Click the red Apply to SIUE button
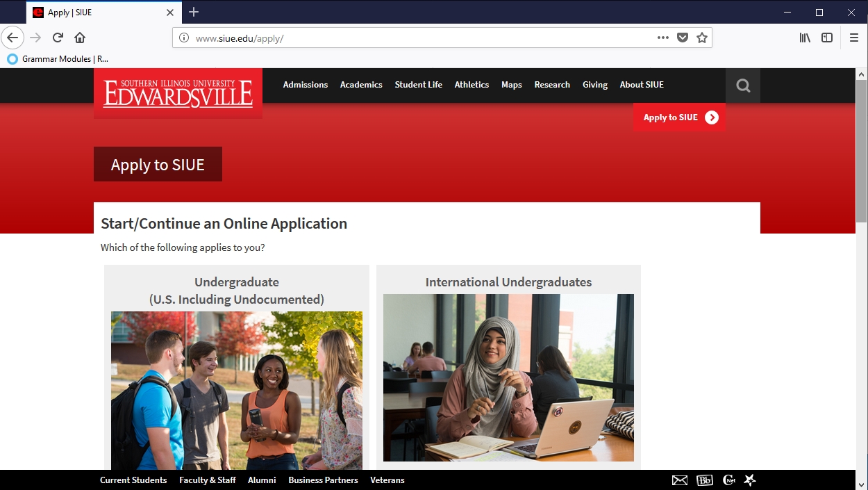Image resolution: width=868 pixels, height=490 pixels. tap(679, 117)
